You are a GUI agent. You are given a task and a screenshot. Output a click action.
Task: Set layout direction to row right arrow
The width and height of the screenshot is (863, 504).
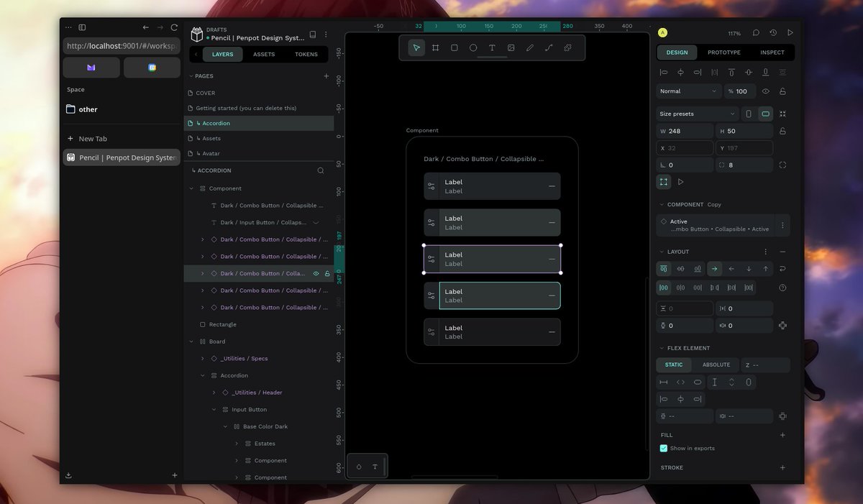pyautogui.click(x=714, y=269)
